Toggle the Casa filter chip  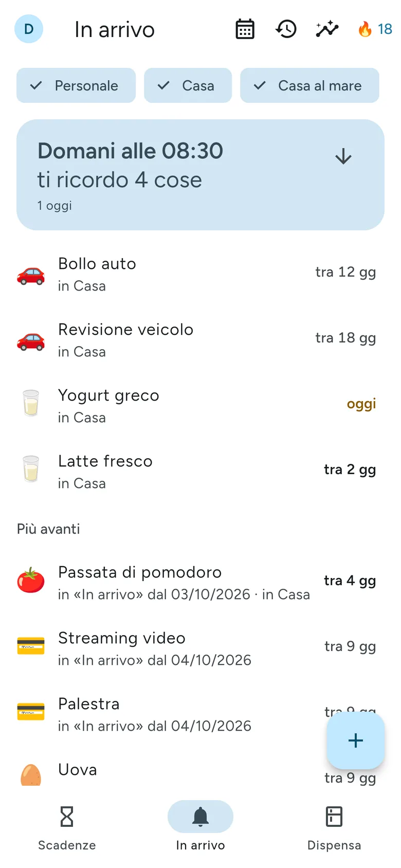tap(188, 85)
